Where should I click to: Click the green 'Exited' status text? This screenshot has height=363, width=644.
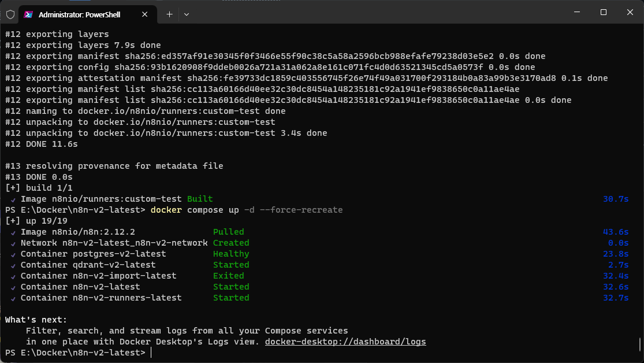point(228,276)
